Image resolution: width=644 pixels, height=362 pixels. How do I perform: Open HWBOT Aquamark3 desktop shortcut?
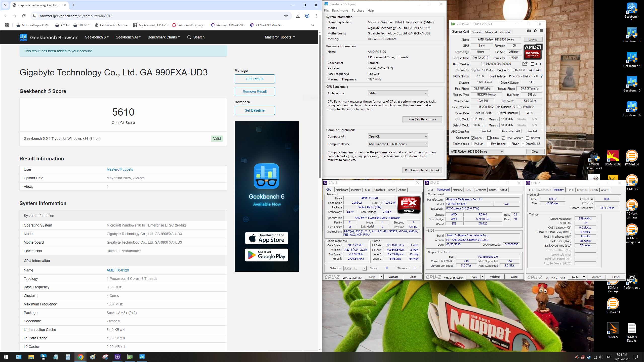point(594,160)
